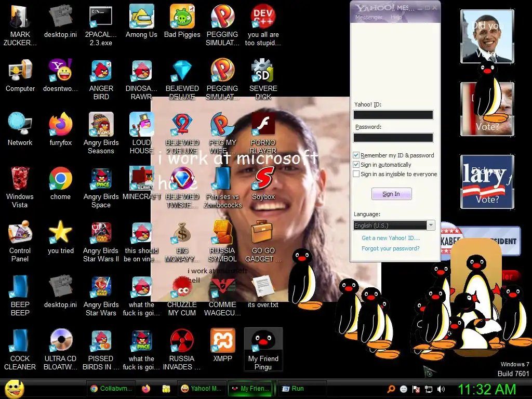
Task: Enable Sign in as invisible to everyone
Action: pyautogui.click(x=356, y=174)
